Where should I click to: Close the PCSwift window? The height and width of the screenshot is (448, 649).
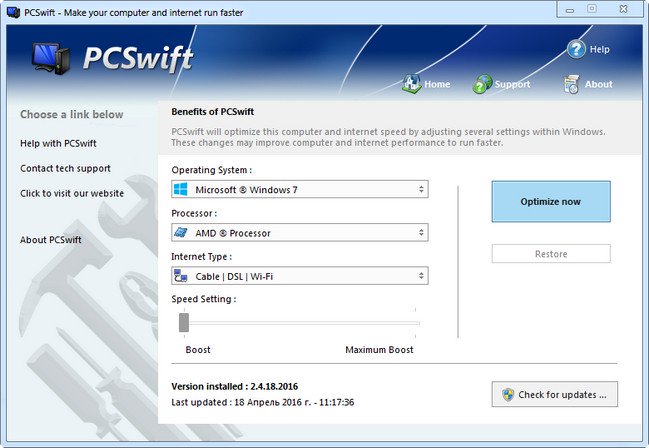coord(623,9)
